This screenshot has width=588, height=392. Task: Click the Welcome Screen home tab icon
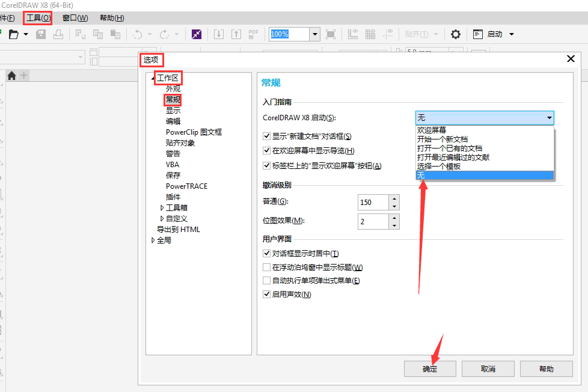[x=11, y=76]
